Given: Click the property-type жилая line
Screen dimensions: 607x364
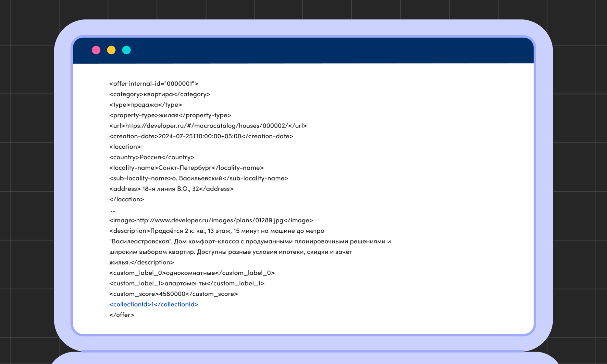Looking at the screenshot, I should point(170,115).
